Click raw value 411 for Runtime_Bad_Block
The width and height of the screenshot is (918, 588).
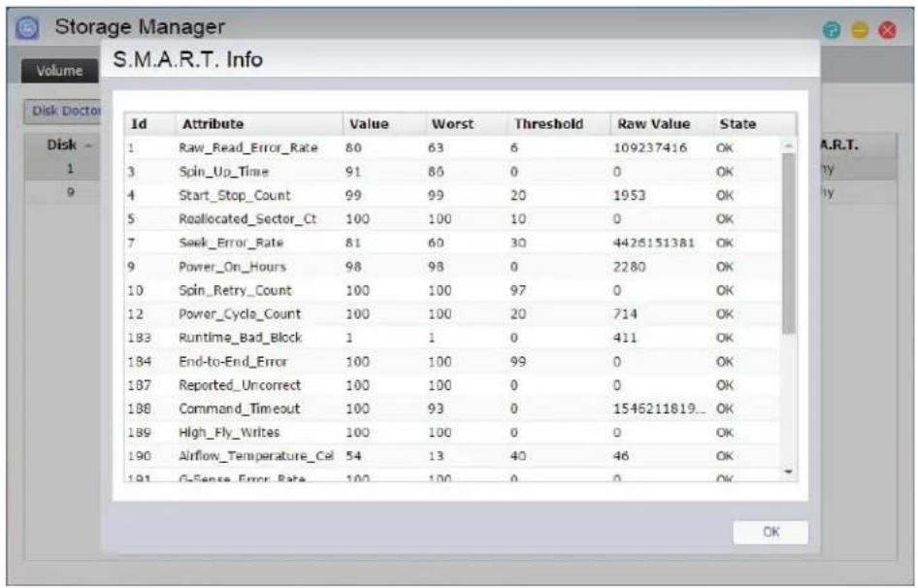625,338
